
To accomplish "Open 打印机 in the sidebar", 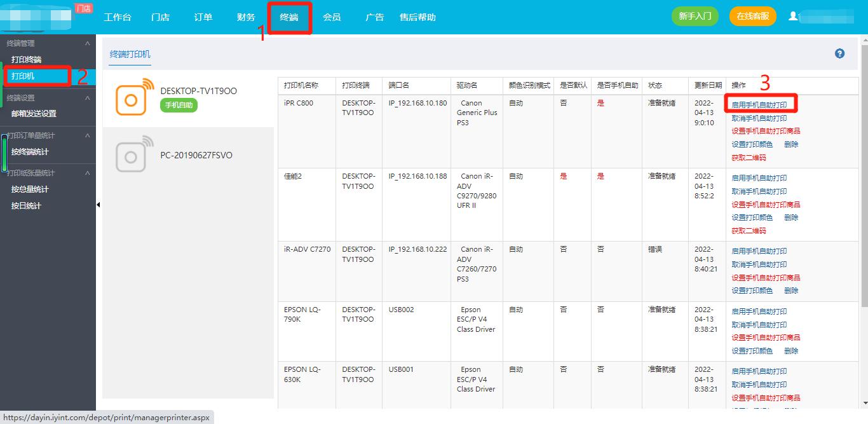I will pos(23,76).
